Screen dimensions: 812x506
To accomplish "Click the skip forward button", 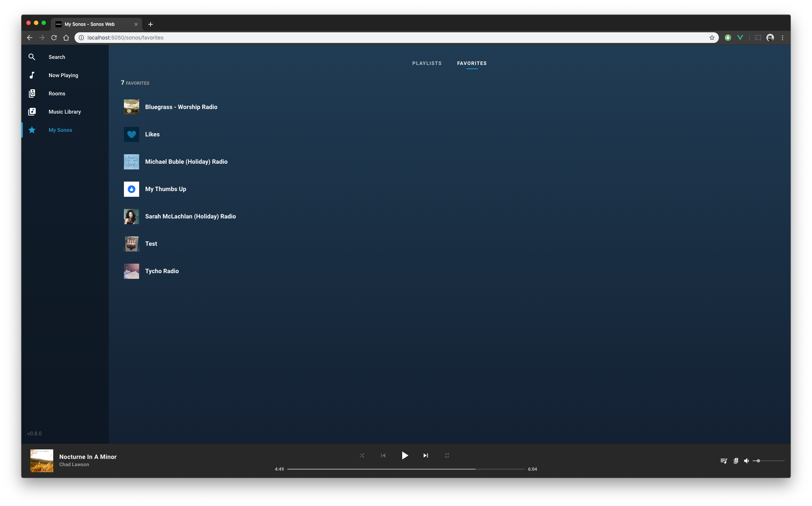I will [425, 455].
